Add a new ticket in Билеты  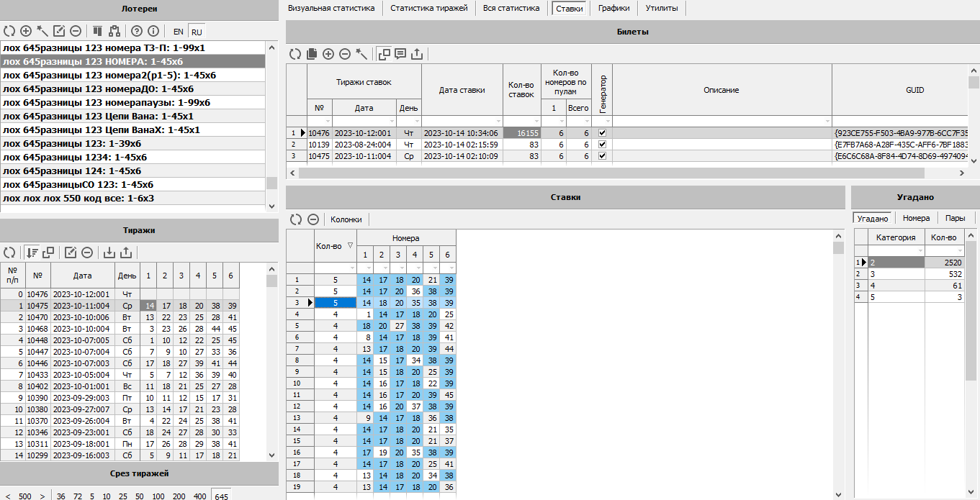(x=328, y=53)
